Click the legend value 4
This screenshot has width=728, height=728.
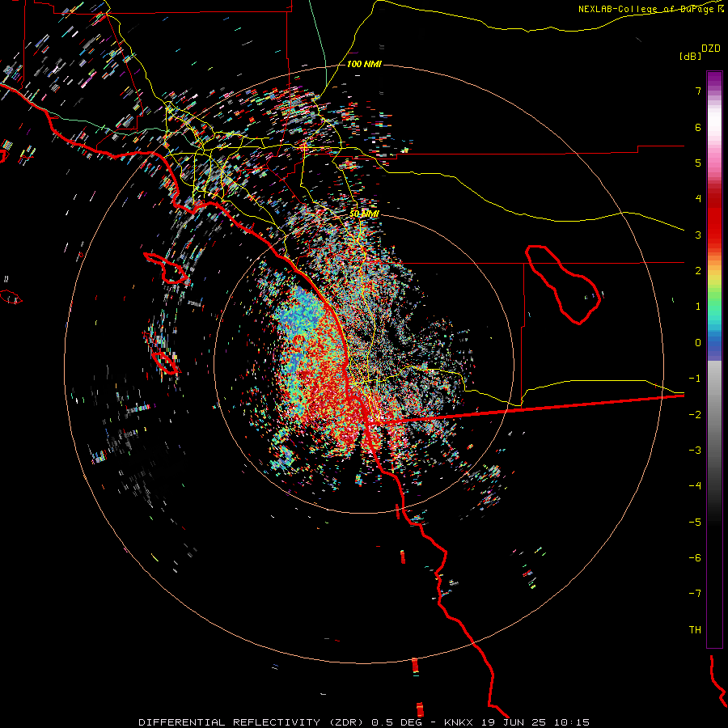(698, 199)
